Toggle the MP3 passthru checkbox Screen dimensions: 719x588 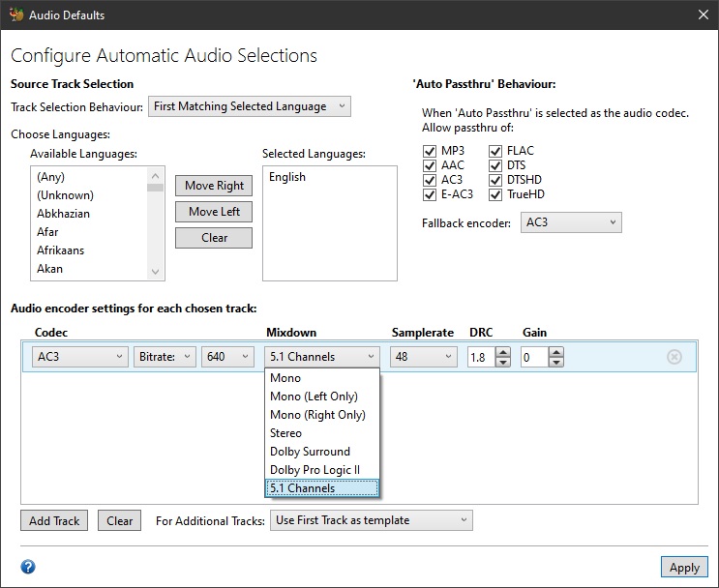click(430, 151)
